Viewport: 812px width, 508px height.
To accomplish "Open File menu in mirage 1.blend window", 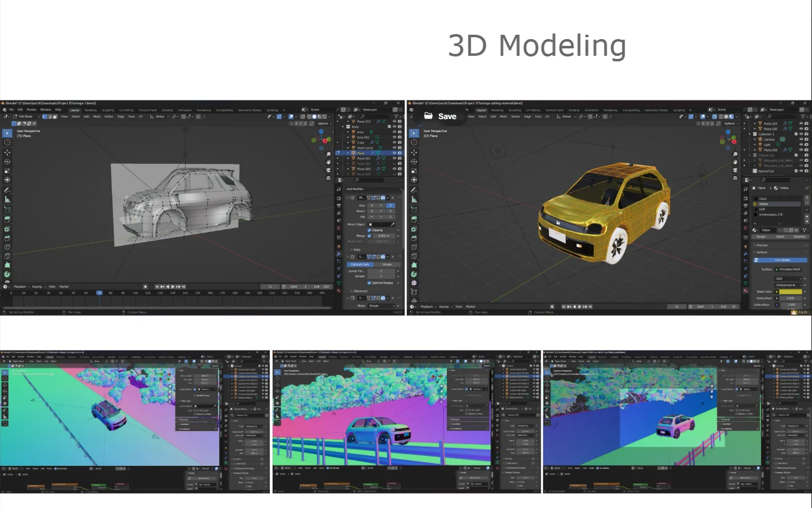I will (11, 110).
